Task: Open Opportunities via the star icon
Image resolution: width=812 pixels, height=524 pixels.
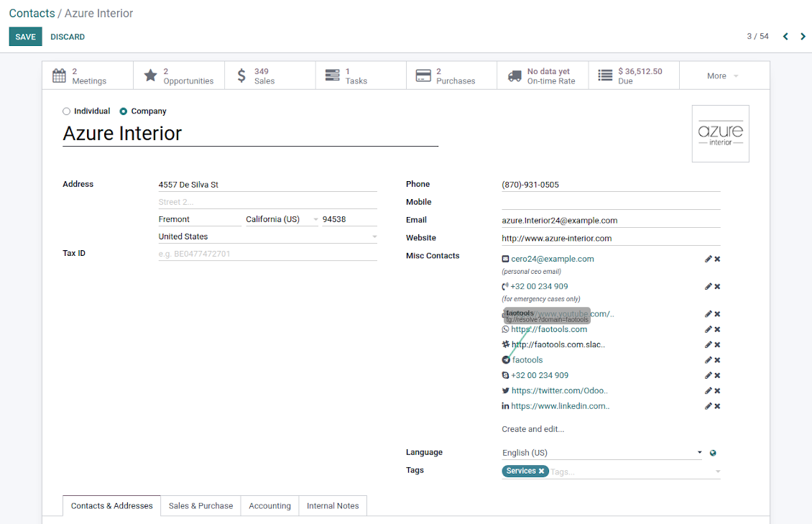Action: tap(150, 75)
